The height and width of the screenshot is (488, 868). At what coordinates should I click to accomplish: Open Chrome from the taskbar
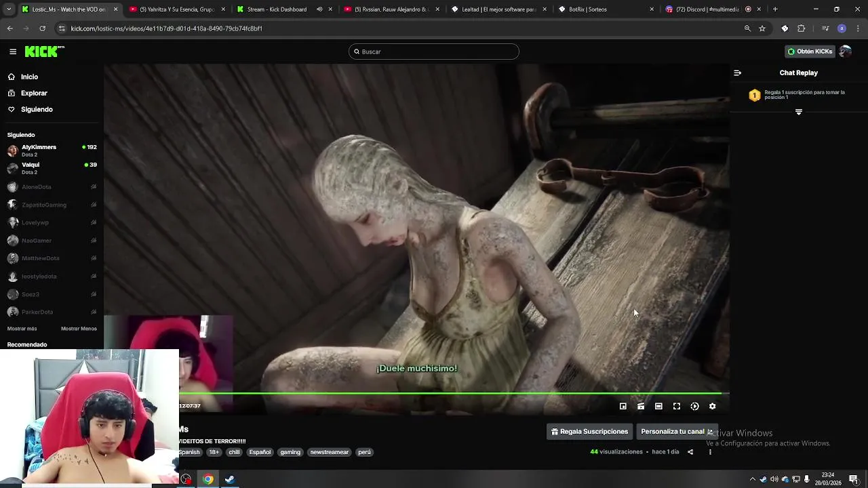click(208, 479)
